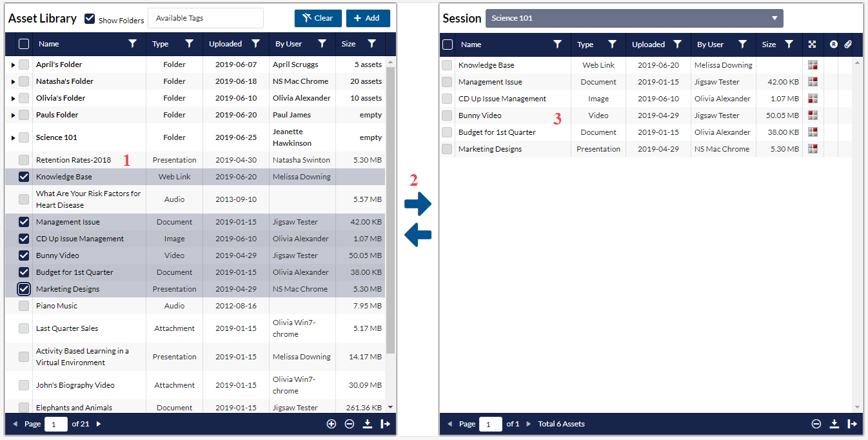The height and width of the screenshot is (440, 868).
Task: Uncheck the Bunny Video asset checkbox
Action: [x=24, y=255]
